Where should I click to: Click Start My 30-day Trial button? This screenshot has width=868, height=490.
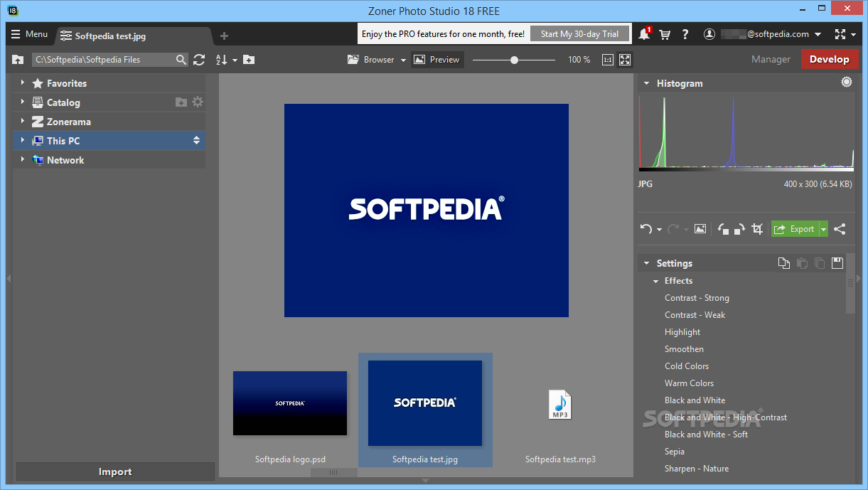(x=579, y=34)
